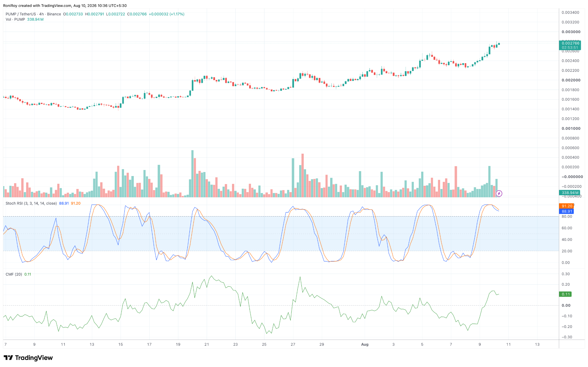Click the Stoch RSI legend value 91.20
The image size is (588, 367).
tap(76, 203)
